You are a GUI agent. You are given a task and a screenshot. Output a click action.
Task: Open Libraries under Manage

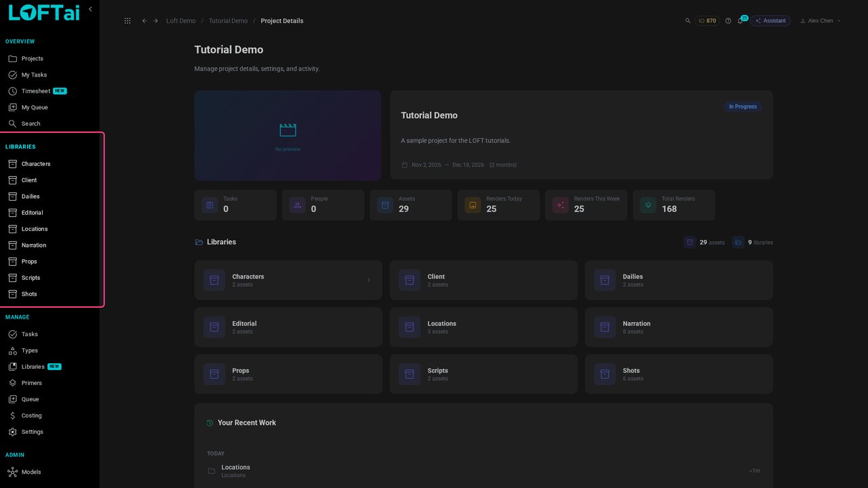point(50,367)
